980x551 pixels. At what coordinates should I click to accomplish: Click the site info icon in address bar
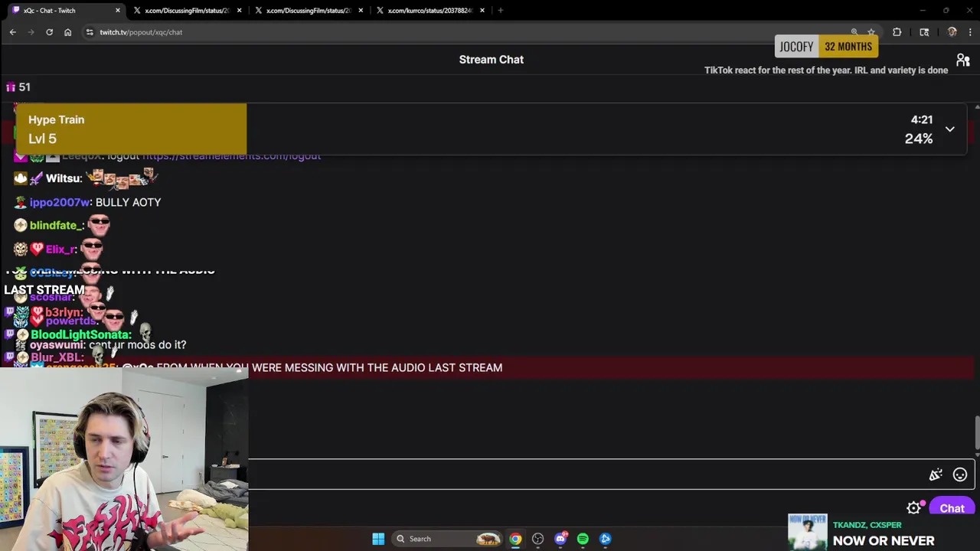(90, 32)
